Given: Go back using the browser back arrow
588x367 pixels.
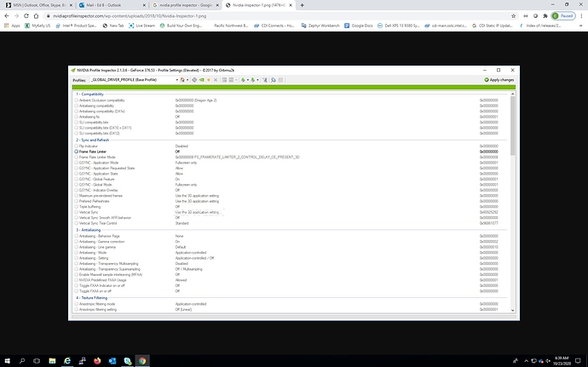Looking at the screenshot, I should pyautogui.click(x=6, y=15).
